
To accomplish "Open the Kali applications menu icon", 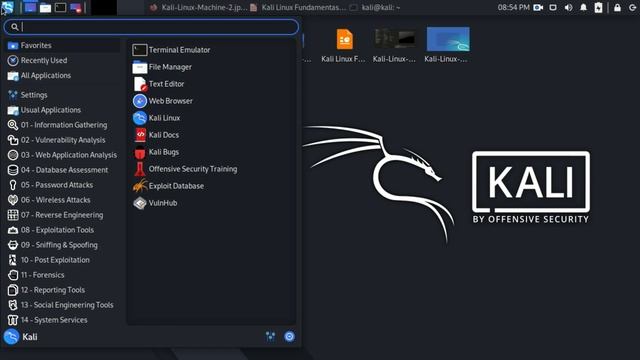I will 7,7.
